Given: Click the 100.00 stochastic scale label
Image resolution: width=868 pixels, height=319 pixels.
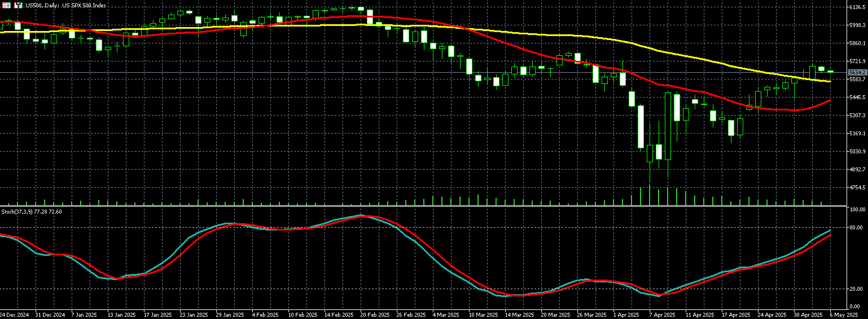Looking at the screenshot, I should [x=857, y=210].
